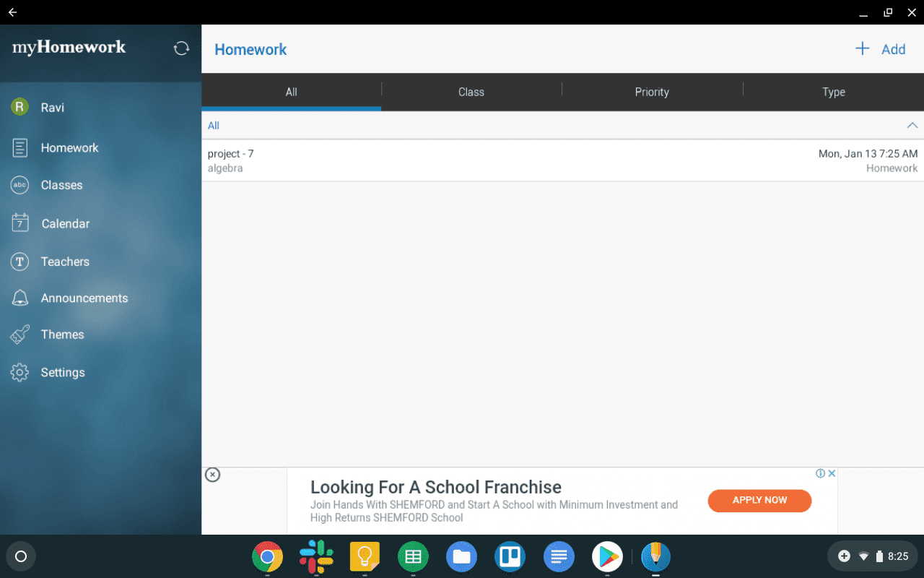Open the Homework section in the sidebar

(69, 147)
